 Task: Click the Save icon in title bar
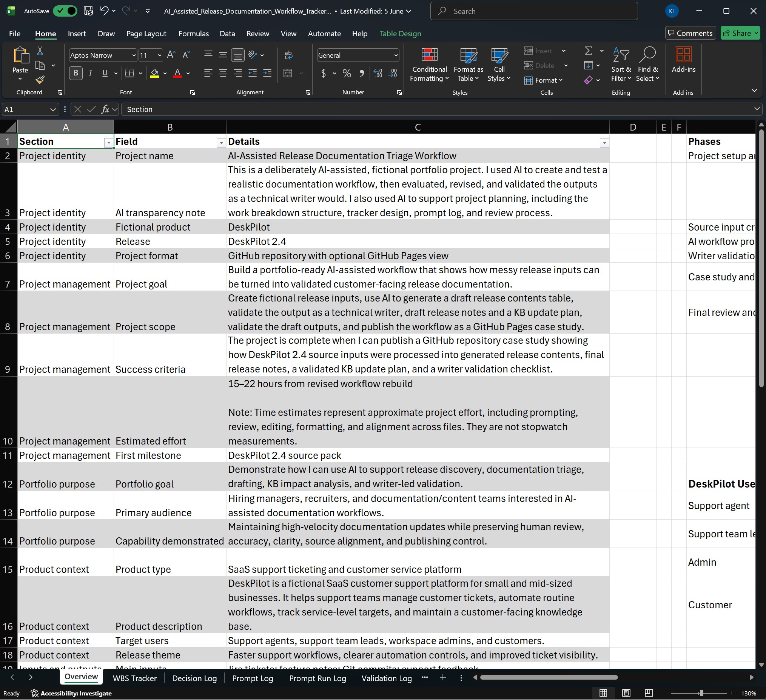point(88,11)
